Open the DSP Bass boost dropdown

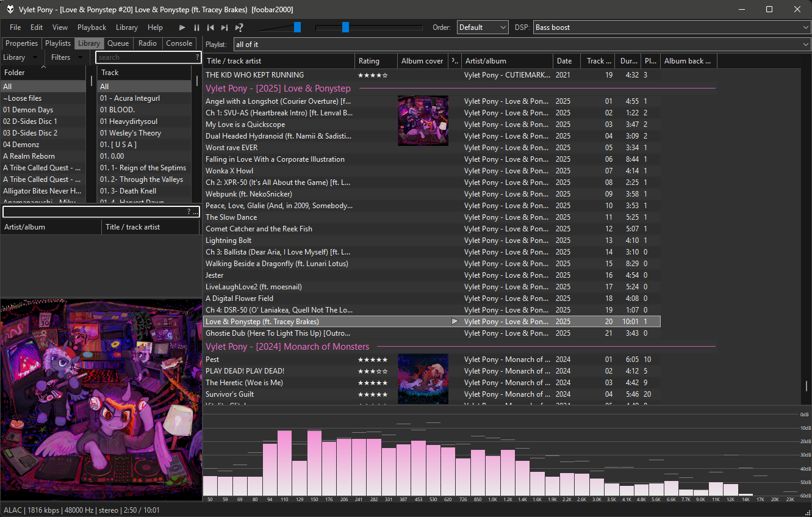tap(672, 27)
